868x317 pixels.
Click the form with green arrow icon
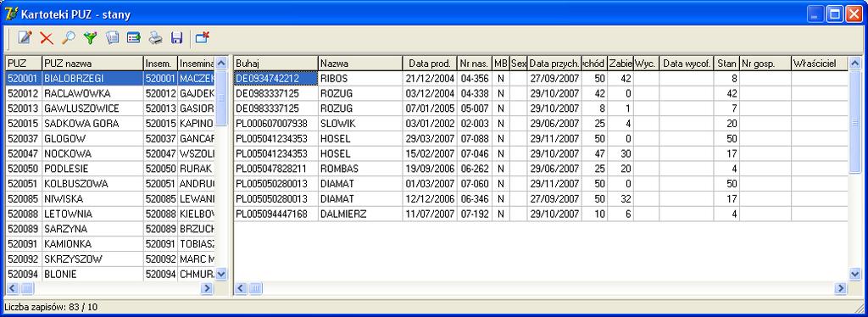133,37
